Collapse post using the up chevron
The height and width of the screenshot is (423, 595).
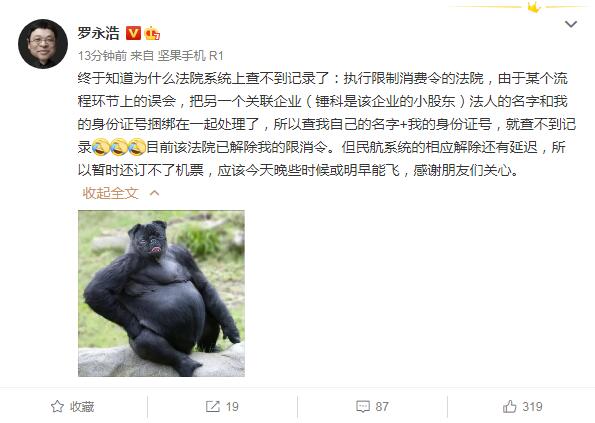154,193
